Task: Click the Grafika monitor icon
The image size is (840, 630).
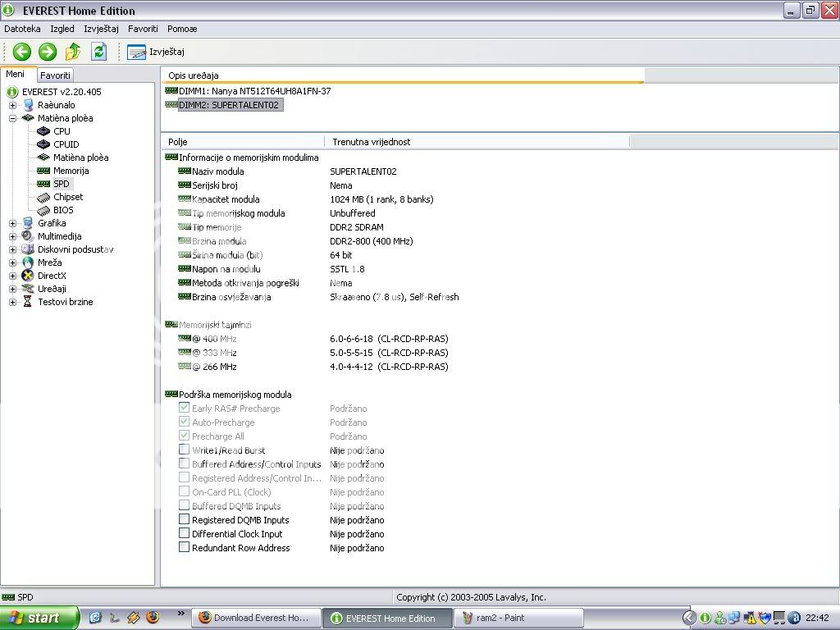Action: [x=27, y=223]
